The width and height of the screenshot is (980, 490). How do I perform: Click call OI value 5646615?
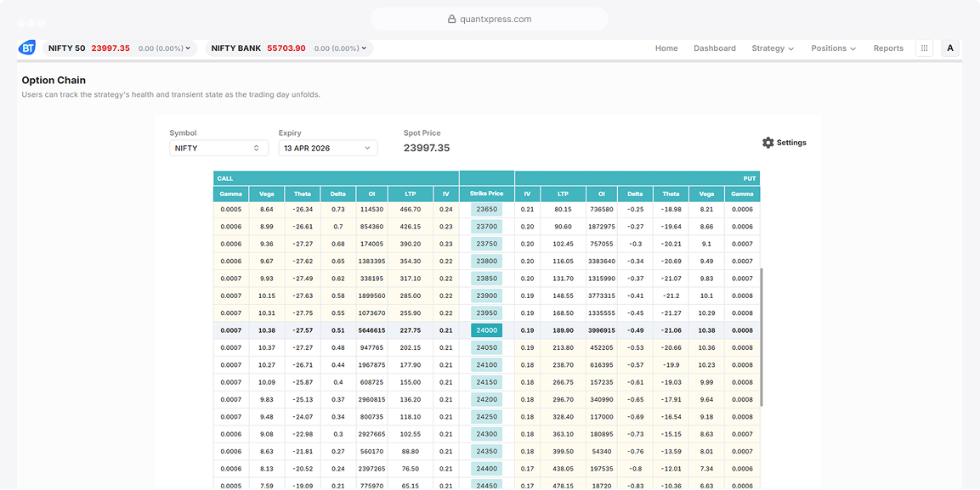[372, 330]
